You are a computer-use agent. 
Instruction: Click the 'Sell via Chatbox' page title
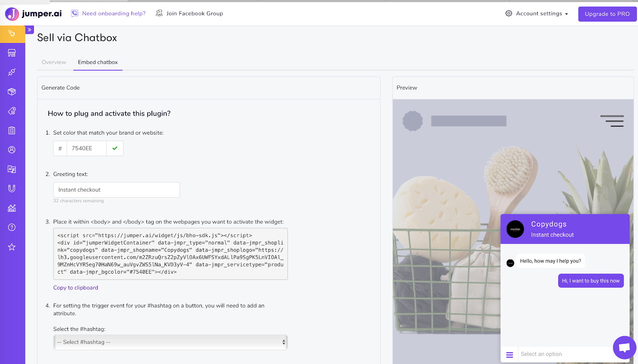coord(77,38)
